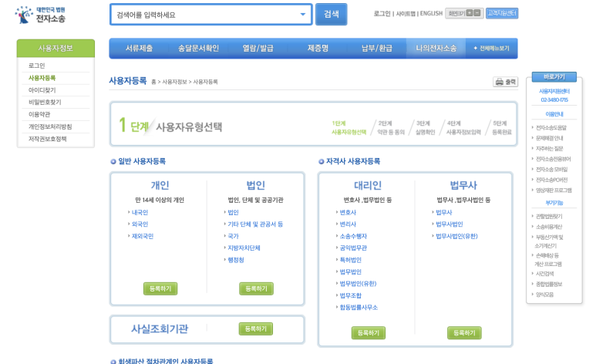Viewport: 596px width, 364px height.
Task: Open 전자소송전용뷰어 quick link
Action: [553, 159]
